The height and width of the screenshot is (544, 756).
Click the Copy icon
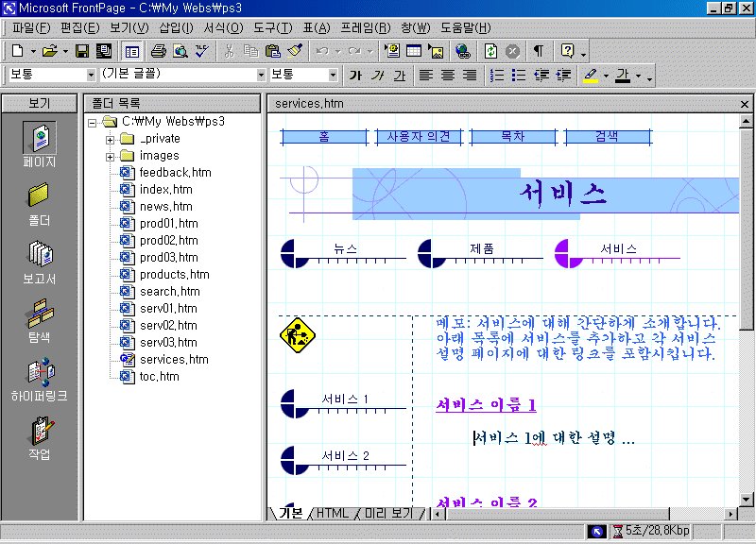(x=250, y=51)
